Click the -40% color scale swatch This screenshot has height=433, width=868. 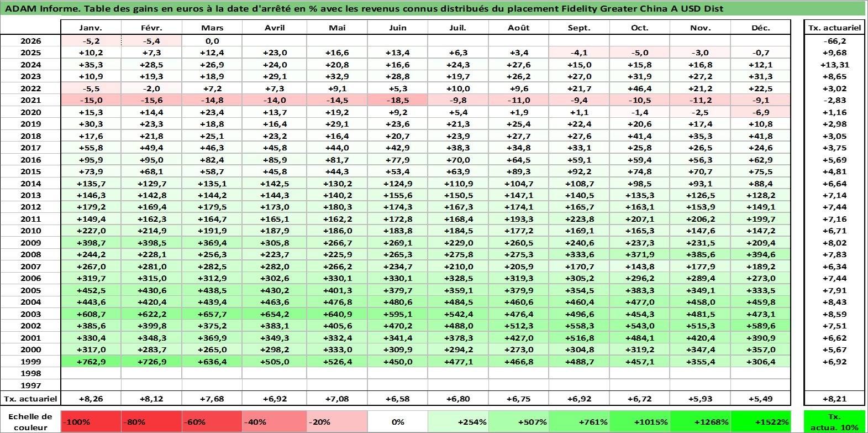tap(275, 421)
